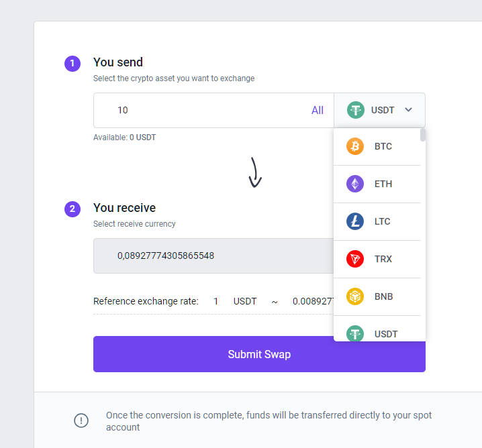The image size is (482, 448).
Task: Click the yellow BNB icon
Action: click(355, 296)
